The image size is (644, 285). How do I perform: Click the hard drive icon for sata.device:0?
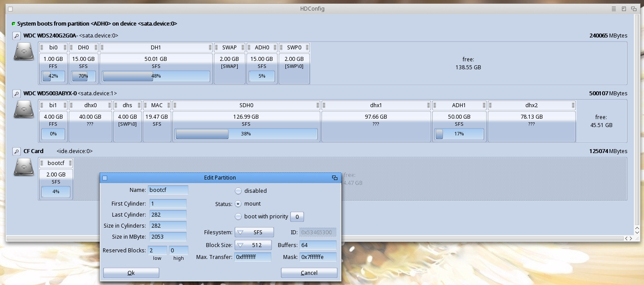click(x=24, y=52)
